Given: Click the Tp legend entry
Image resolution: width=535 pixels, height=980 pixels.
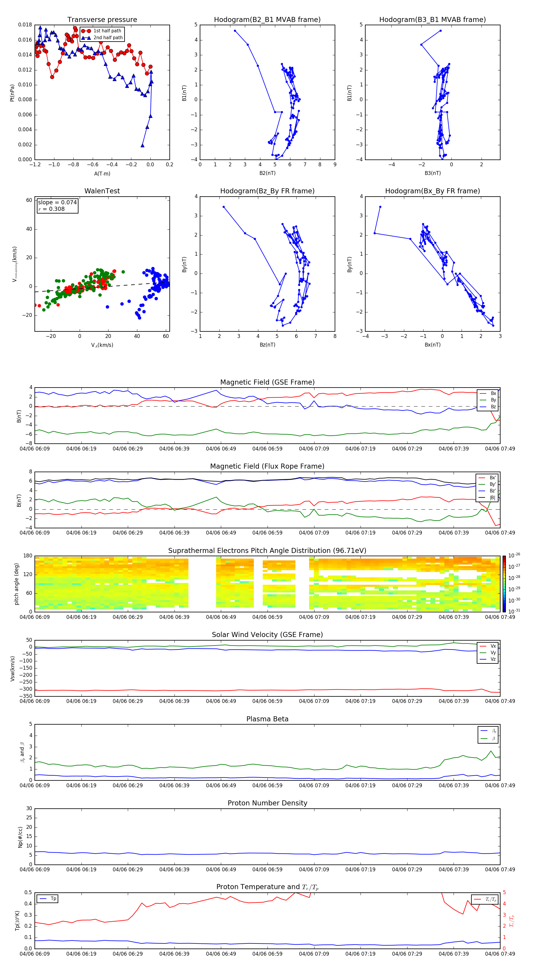Looking at the screenshot, I should tap(48, 899).
